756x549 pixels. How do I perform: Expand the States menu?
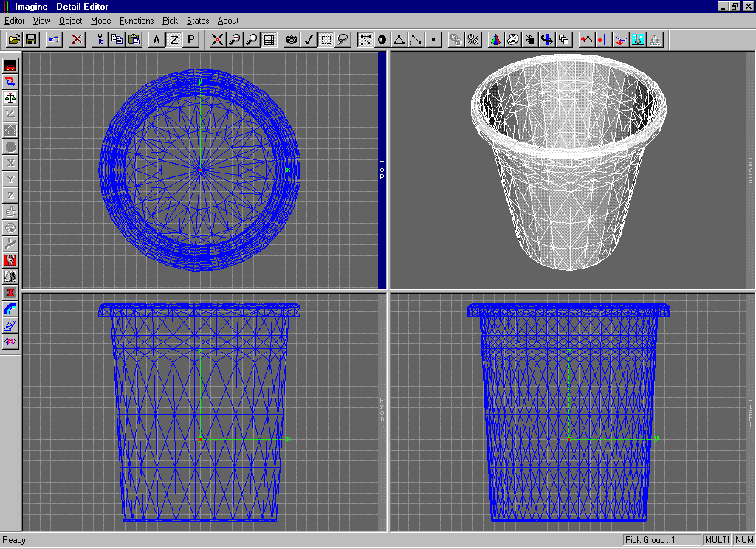point(197,21)
